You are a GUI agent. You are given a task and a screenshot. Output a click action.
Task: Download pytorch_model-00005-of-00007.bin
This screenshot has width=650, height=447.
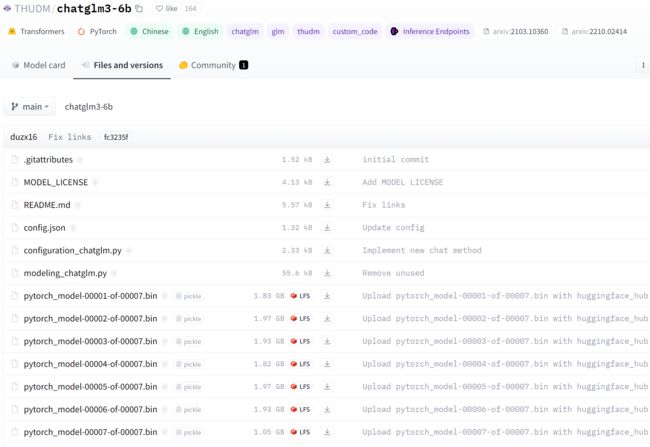coord(327,386)
